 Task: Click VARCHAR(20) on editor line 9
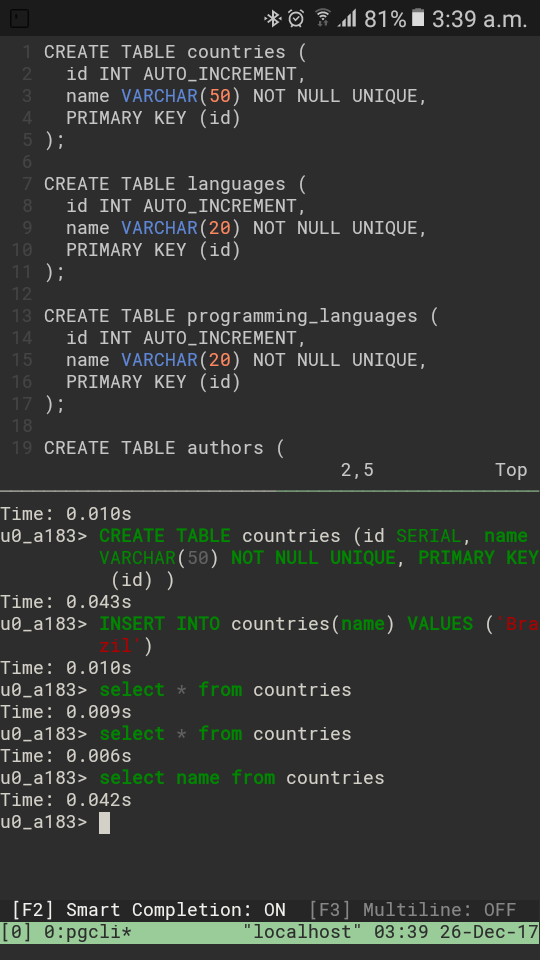[x=181, y=228]
